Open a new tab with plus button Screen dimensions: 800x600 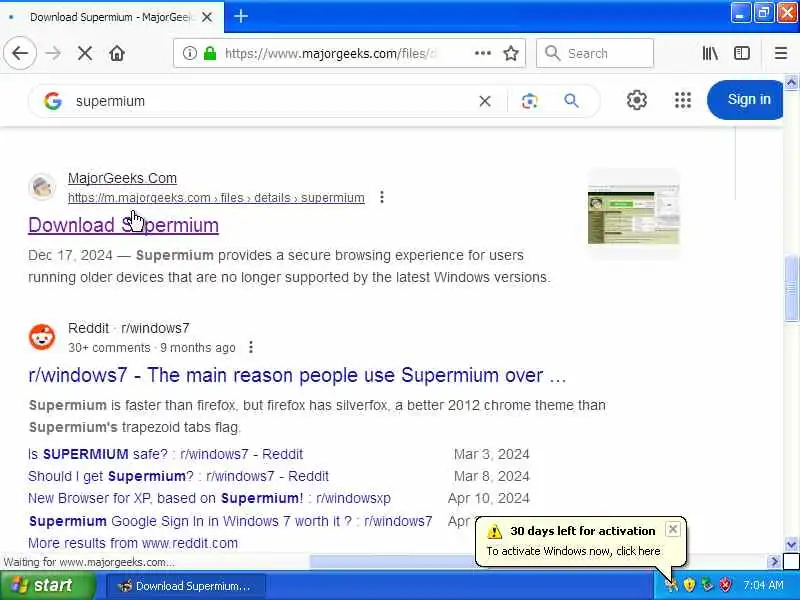pyautogui.click(x=241, y=16)
